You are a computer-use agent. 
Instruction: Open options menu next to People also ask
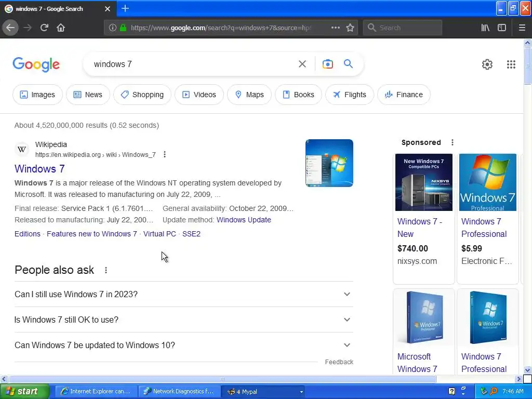pyautogui.click(x=106, y=270)
